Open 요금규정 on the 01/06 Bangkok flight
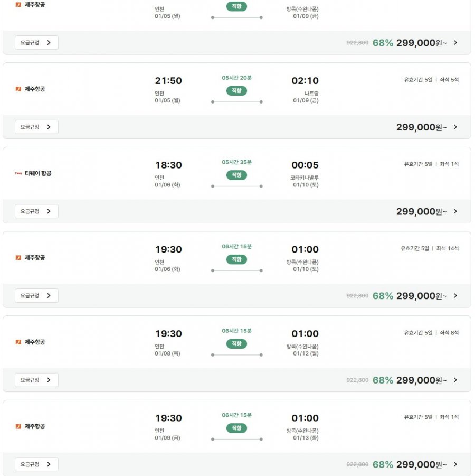This screenshot has width=475, height=476. 36,296
